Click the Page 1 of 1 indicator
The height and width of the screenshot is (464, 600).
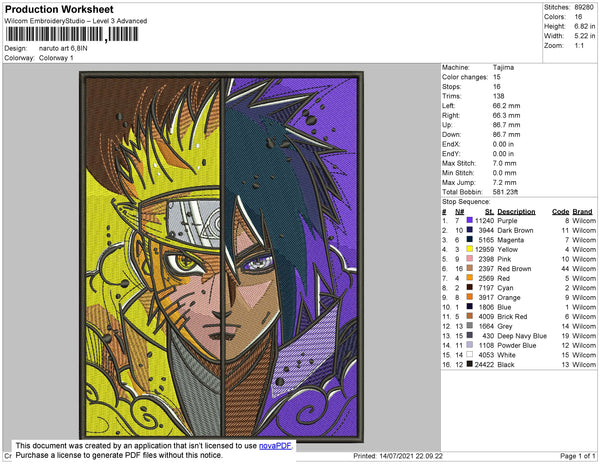tap(577, 456)
